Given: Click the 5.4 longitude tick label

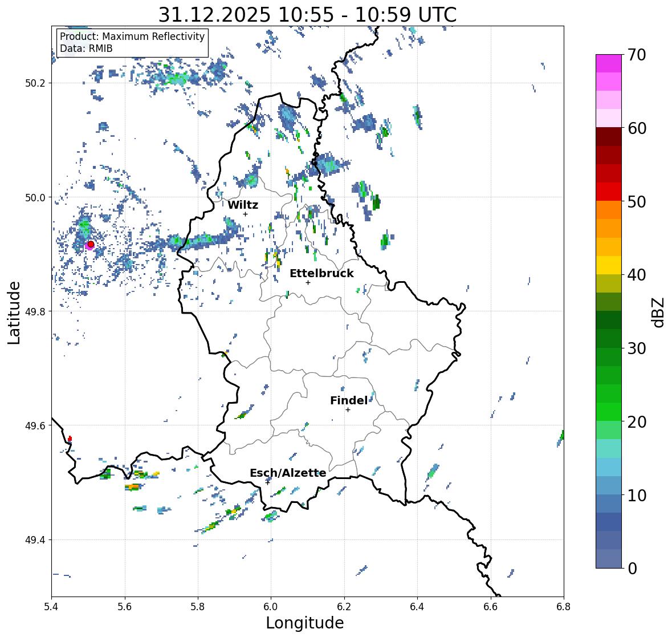Looking at the screenshot, I should click(51, 607).
